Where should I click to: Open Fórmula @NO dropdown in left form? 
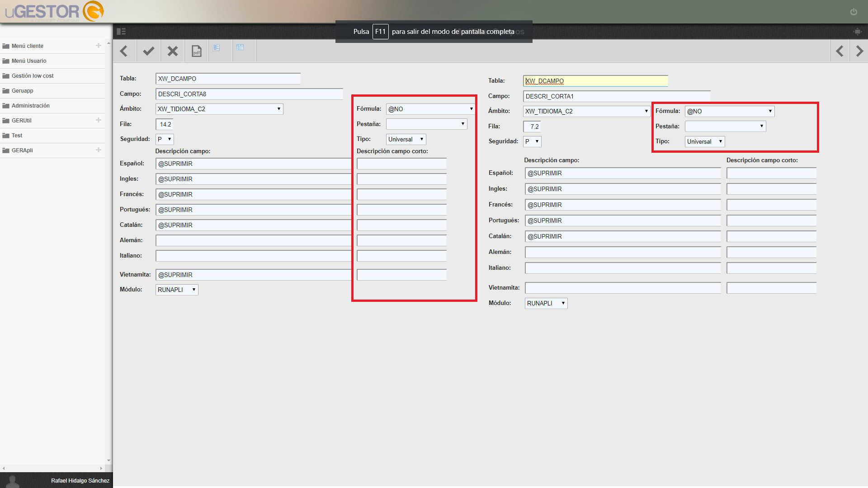[430, 109]
